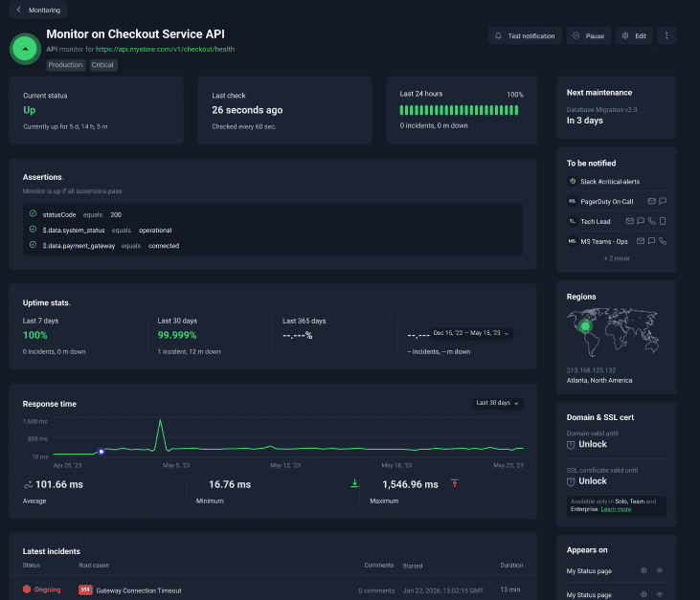Open the Dec 15 – May 15 date range dropdown

pyautogui.click(x=471, y=333)
